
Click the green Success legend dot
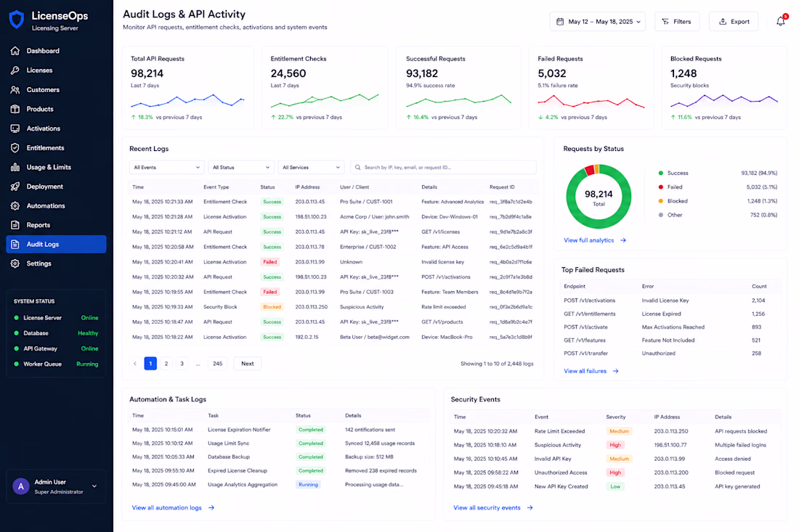pyautogui.click(x=661, y=173)
